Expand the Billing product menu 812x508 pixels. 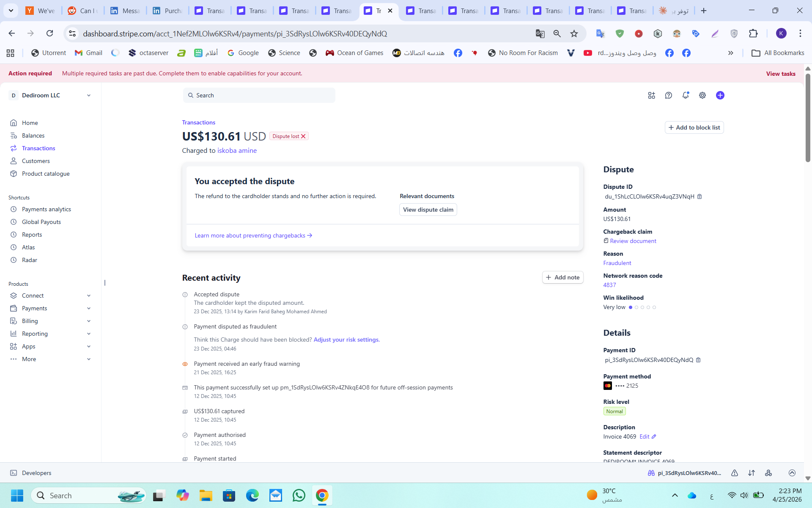[50, 321]
